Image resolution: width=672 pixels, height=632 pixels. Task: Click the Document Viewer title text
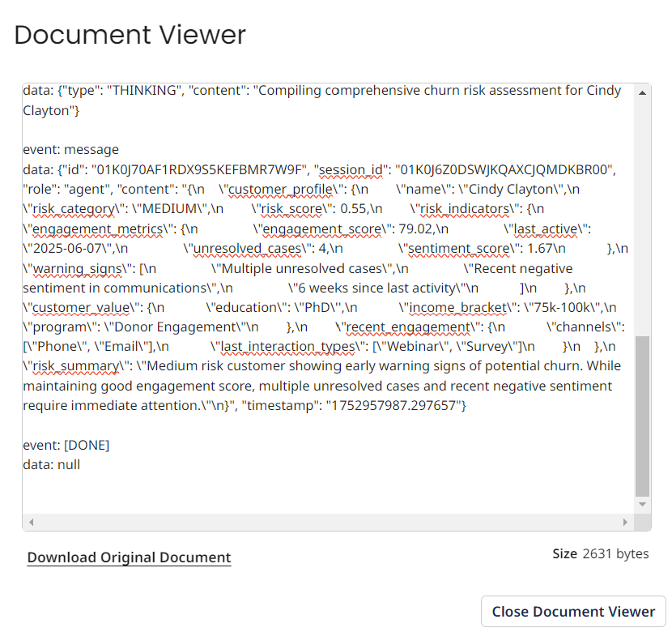point(130,35)
